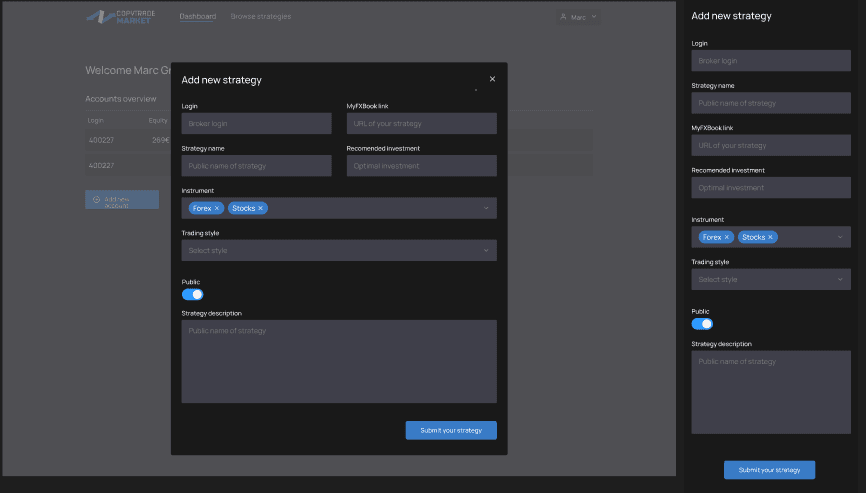Click the Login column header in the accounts table
The image size is (866, 493).
[x=96, y=120]
